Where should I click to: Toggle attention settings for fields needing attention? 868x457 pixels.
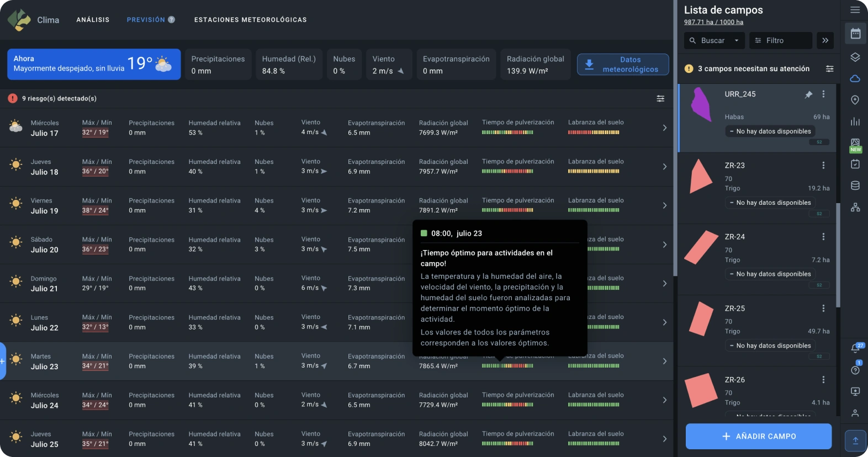[829, 69]
